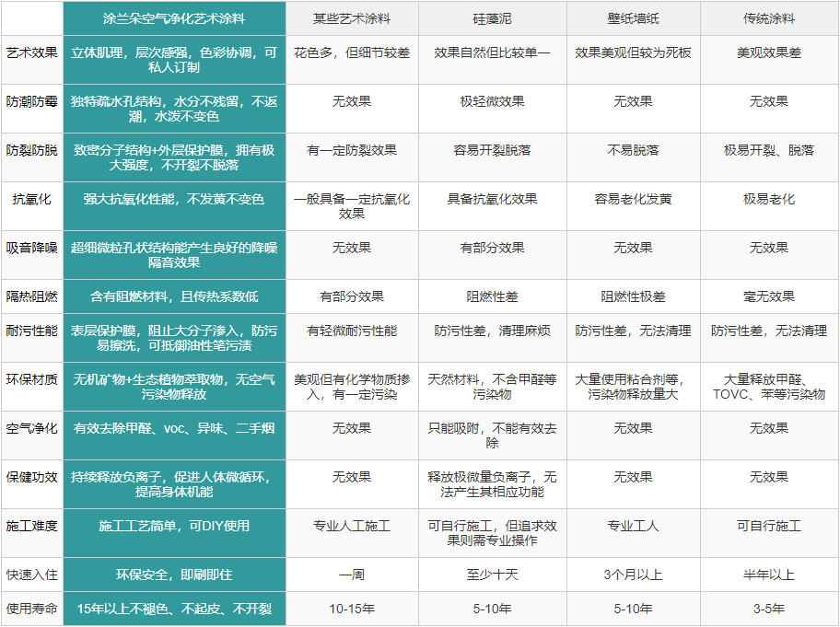Screen dimensions: 840x627
Task: Select cell '不易脱落'
Action: tap(633, 157)
